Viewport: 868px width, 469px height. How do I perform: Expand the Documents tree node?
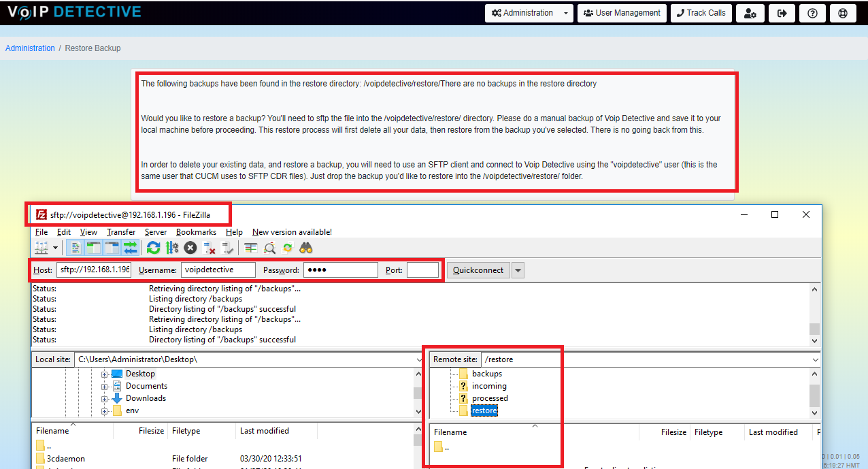pos(105,386)
